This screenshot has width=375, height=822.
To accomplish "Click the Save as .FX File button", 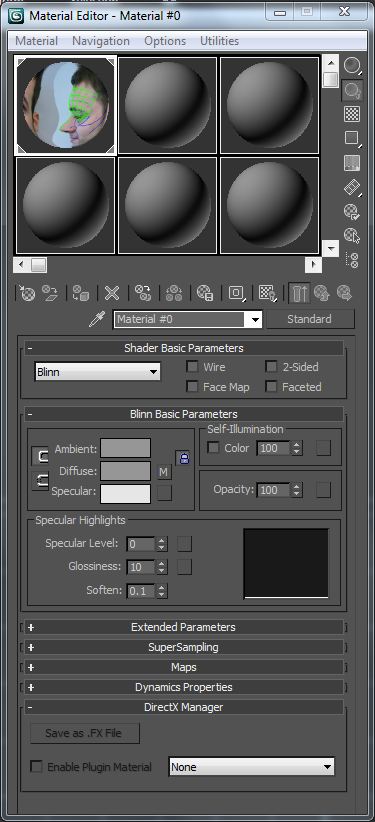I will click(84, 733).
